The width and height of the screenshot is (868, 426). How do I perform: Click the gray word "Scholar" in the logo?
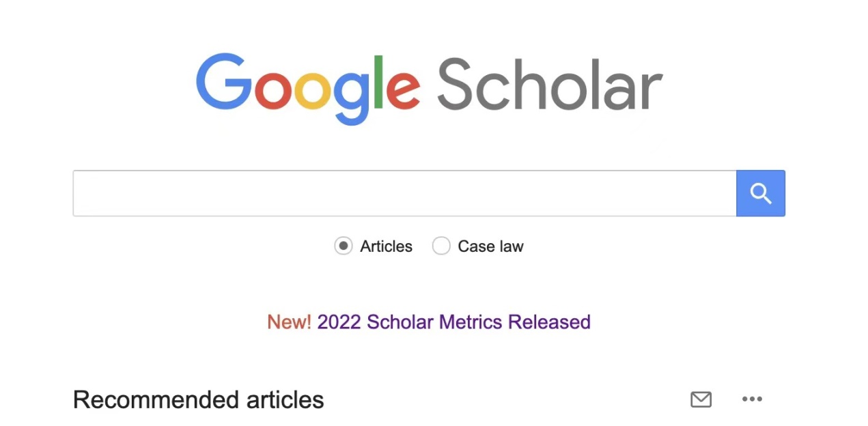tap(550, 85)
